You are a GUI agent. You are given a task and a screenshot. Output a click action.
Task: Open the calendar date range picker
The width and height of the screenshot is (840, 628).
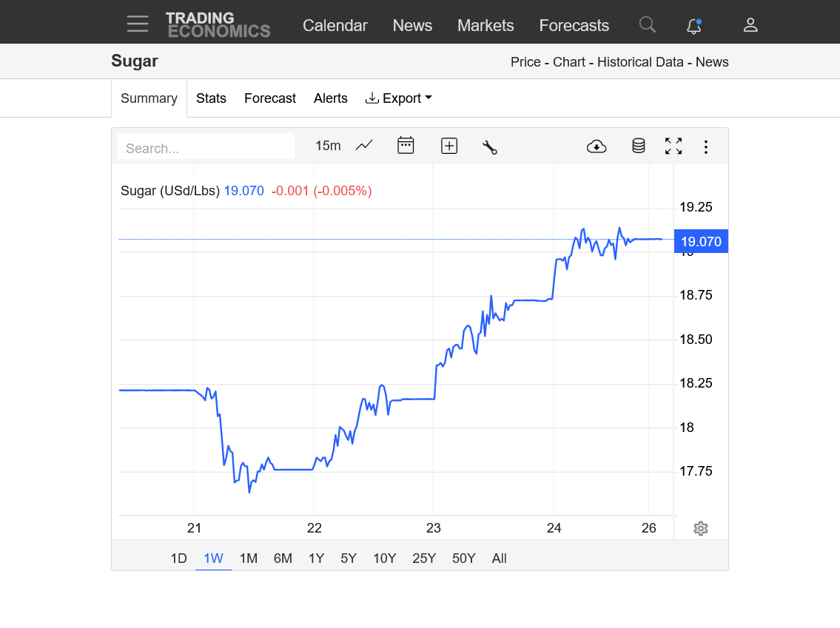(x=406, y=146)
